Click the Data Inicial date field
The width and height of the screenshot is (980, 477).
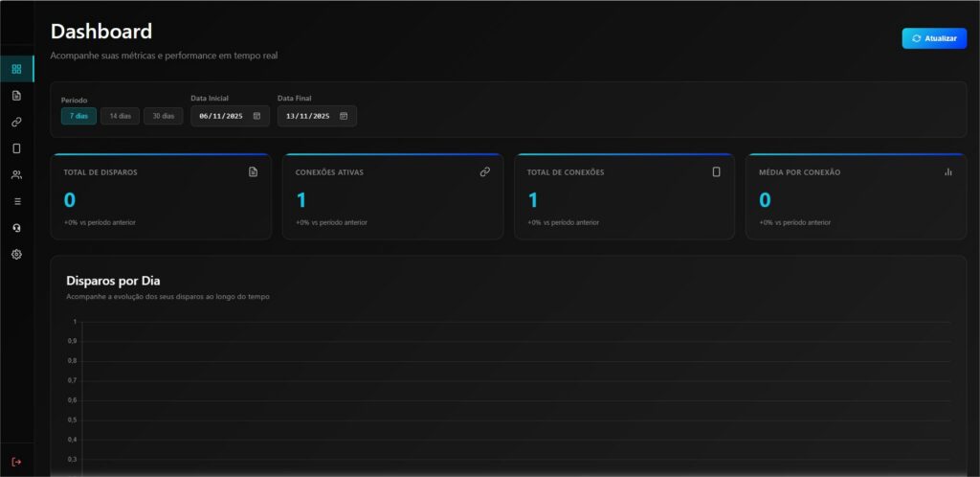[222, 116]
